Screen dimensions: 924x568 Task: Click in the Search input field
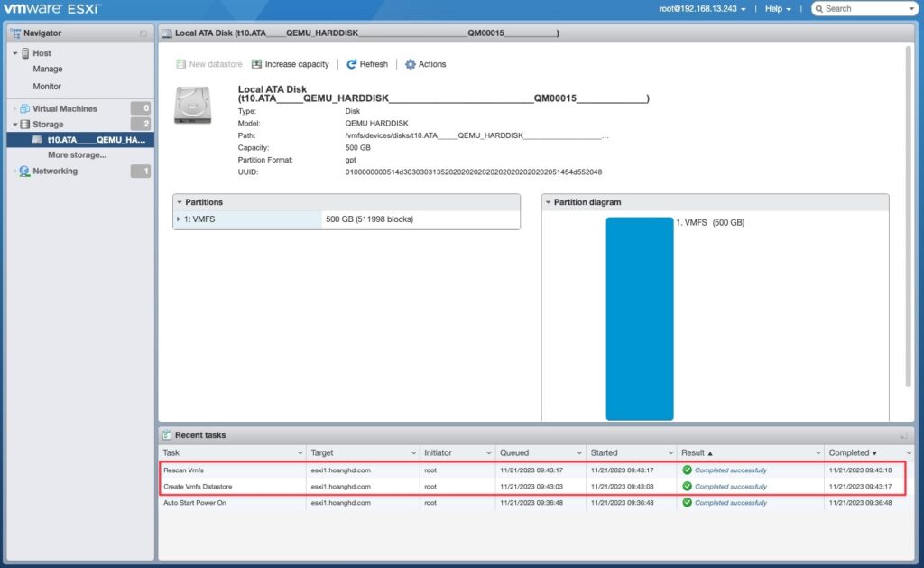click(x=866, y=9)
